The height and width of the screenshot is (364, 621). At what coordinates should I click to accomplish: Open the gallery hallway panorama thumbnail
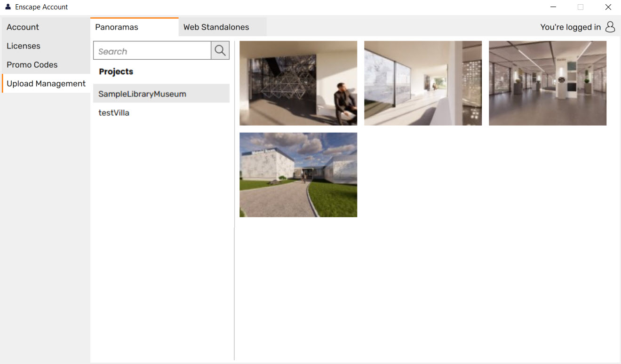pyautogui.click(x=547, y=83)
